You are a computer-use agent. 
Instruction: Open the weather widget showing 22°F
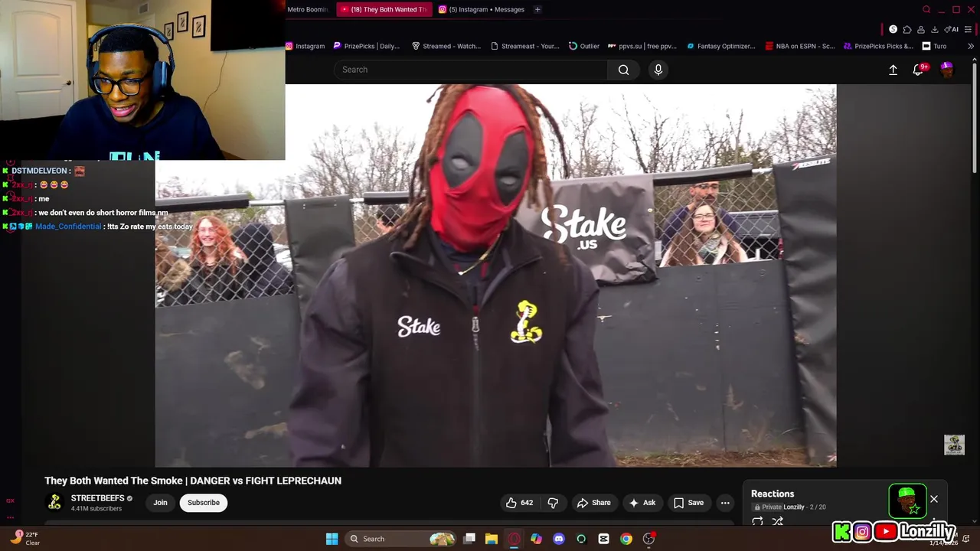point(24,538)
